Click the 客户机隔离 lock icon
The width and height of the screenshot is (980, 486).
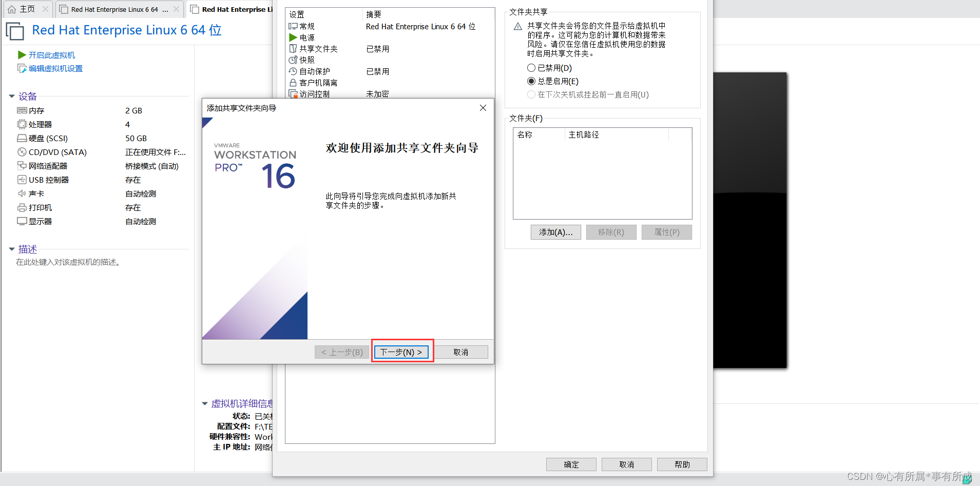point(293,83)
